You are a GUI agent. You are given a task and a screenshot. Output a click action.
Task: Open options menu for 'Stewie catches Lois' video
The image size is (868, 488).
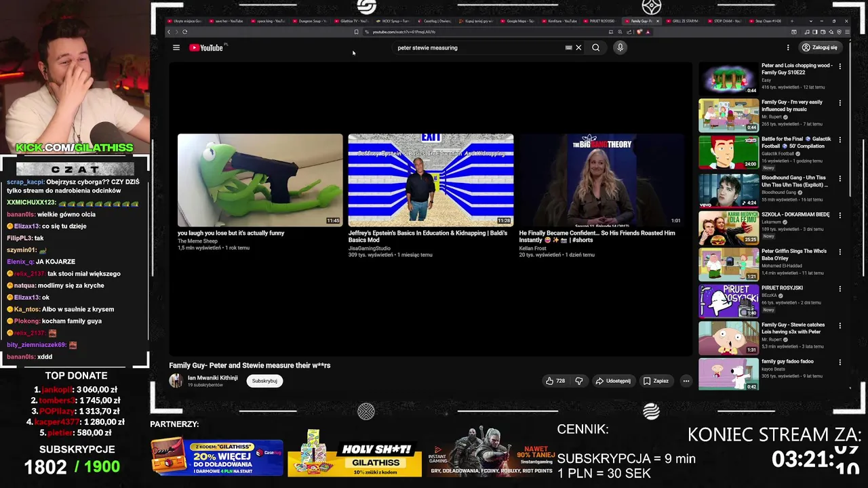click(x=840, y=326)
